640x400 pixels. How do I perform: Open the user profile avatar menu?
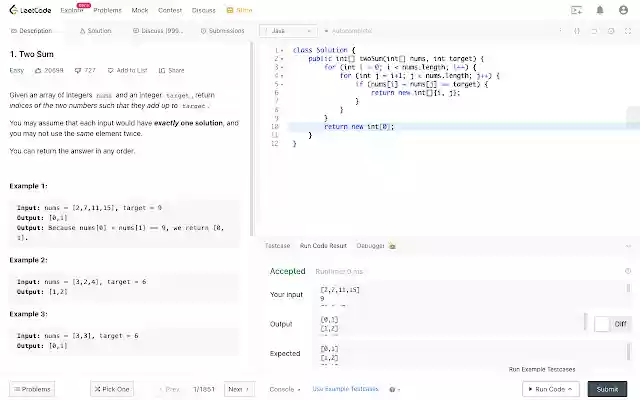click(623, 10)
